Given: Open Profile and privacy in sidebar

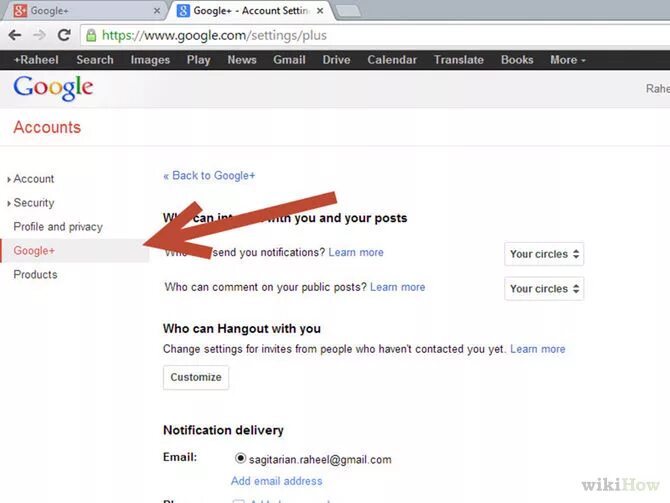Looking at the screenshot, I should pyautogui.click(x=58, y=227).
